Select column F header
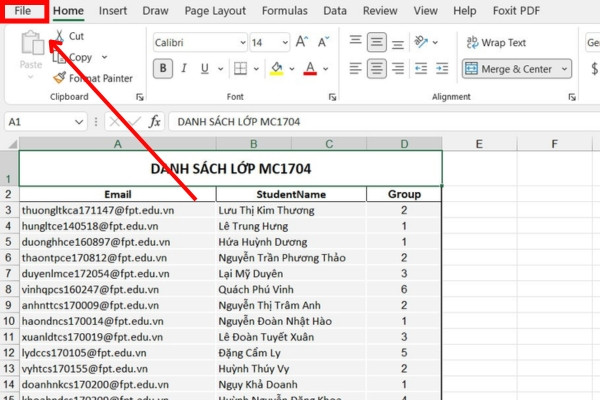This screenshot has height=400, width=600. [554, 144]
